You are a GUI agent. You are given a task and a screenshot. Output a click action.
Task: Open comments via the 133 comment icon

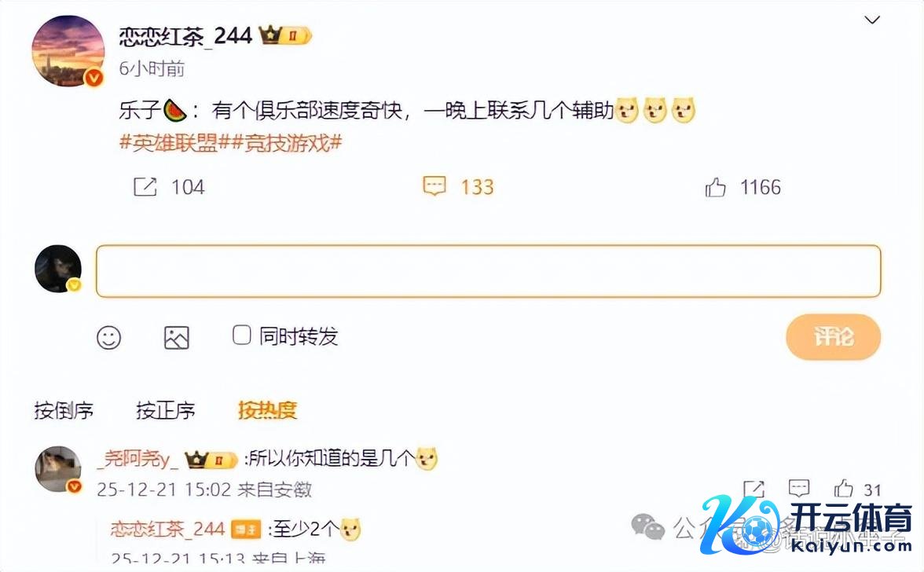coord(434,186)
